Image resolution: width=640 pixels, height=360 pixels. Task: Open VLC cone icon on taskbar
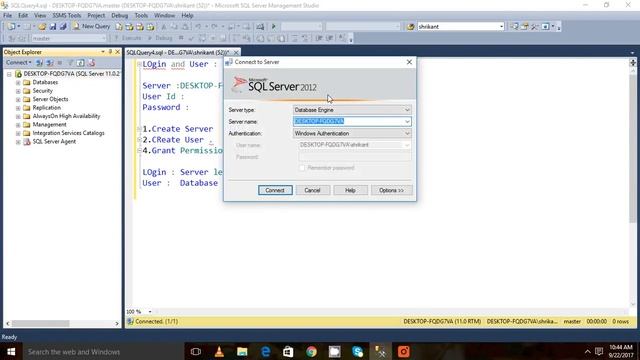coord(219,351)
